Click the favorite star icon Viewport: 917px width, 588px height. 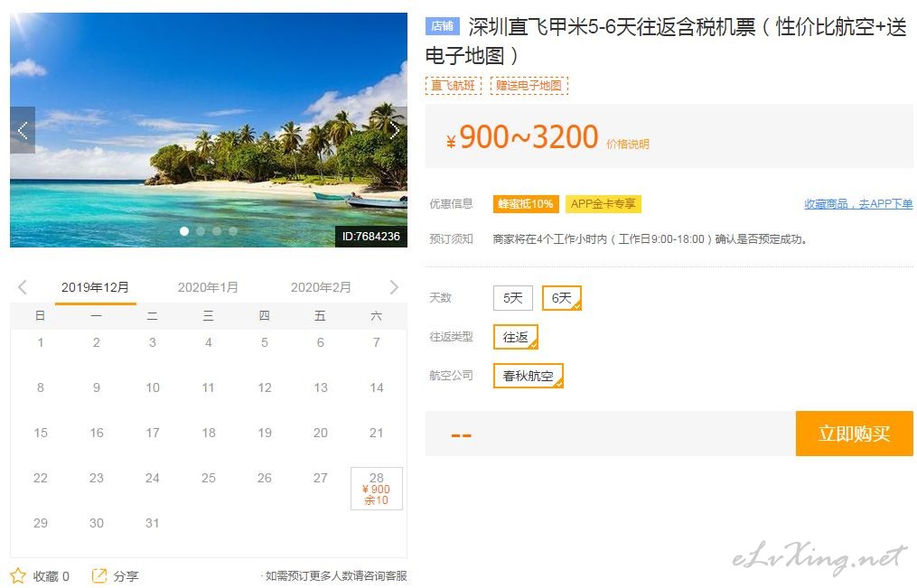pos(18,575)
